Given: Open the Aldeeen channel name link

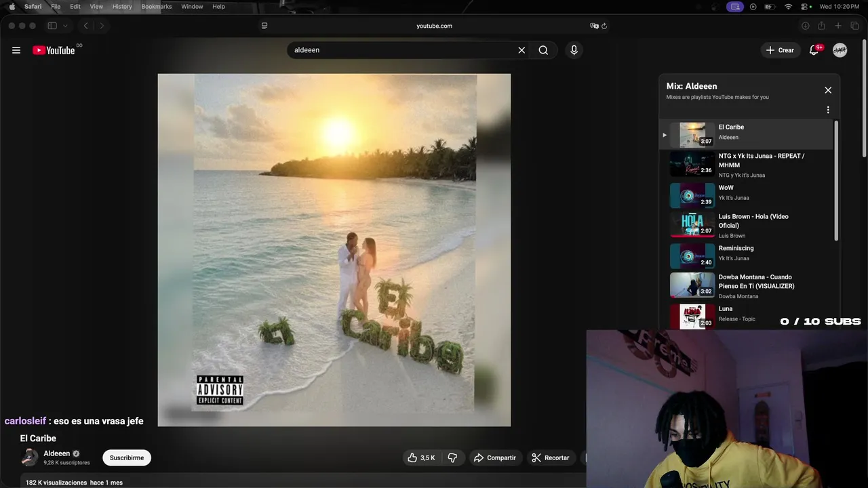Looking at the screenshot, I should coord(57,453).
